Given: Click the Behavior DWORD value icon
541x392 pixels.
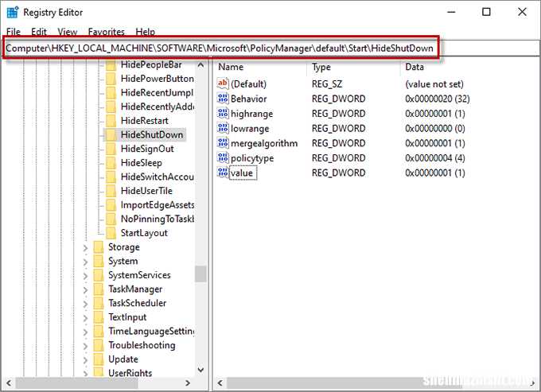Looking at the screenshot, I should tap(223, 99).
